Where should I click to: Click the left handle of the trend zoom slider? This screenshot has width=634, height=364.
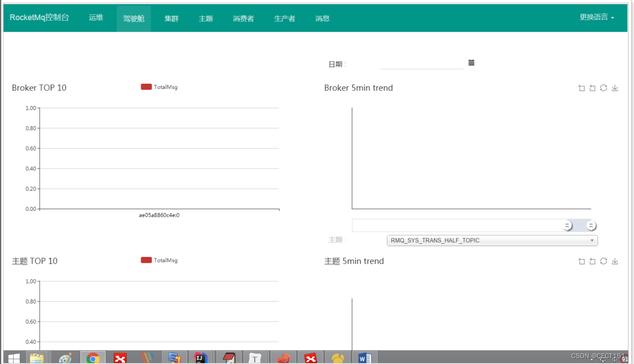567,226
